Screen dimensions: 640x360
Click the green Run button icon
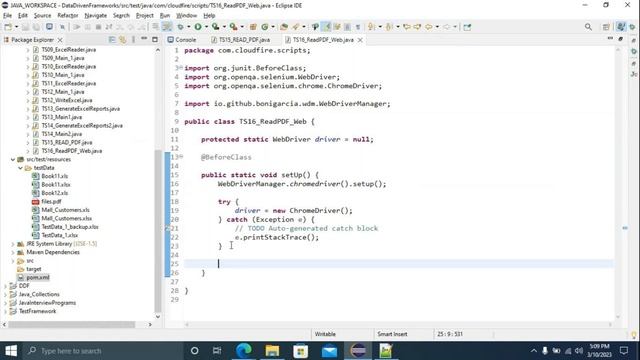(x=198, y=27)
